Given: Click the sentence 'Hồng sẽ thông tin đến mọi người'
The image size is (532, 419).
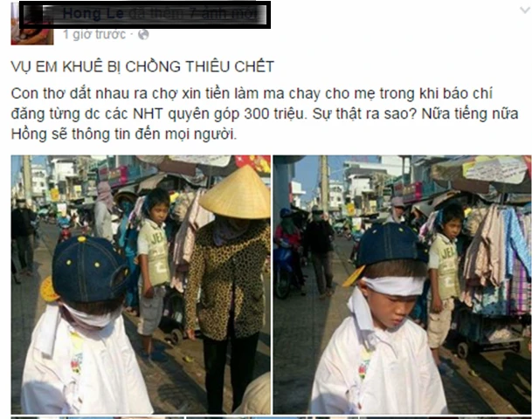Looking at the screenshot, I should (123, 134).
